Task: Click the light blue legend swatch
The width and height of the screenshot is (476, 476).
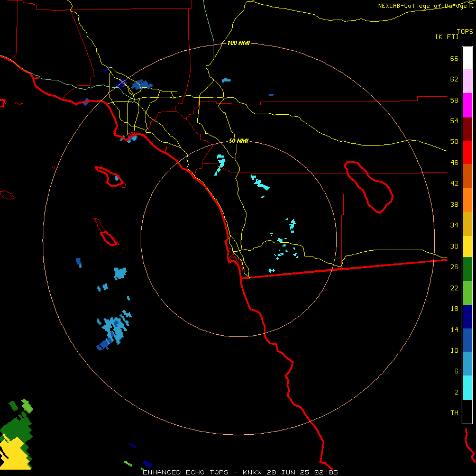Action: pos(467,364)
